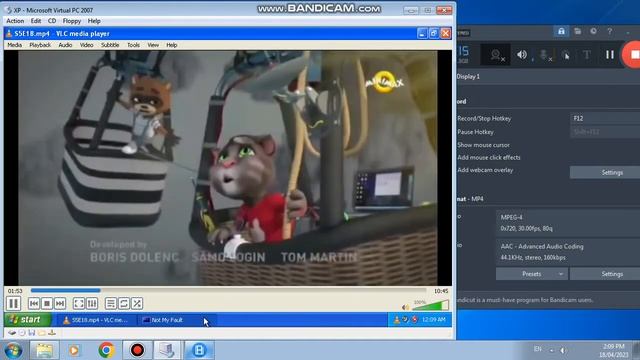
Task: Select Not My Fault taskbar button
Action: (177, 320)
